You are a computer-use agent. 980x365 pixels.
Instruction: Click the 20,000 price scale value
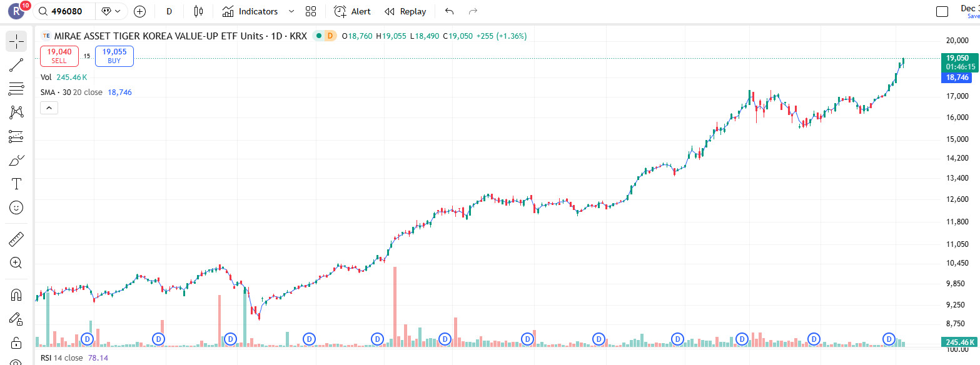click(958, 41)
